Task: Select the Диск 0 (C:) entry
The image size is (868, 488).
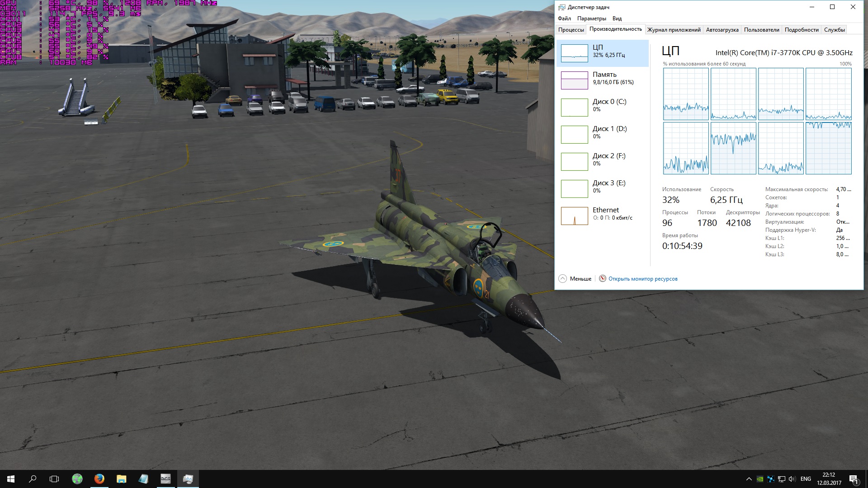Action: click(602, 108)
